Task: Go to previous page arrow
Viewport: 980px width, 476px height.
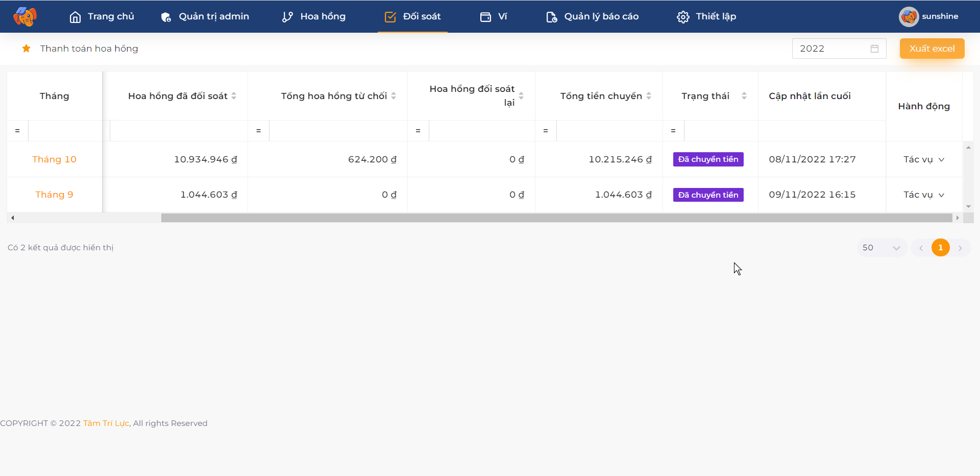Action: 921,248
